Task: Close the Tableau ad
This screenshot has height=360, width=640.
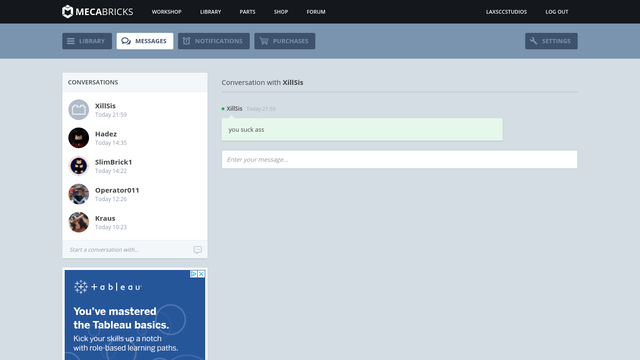Action: 201,274
